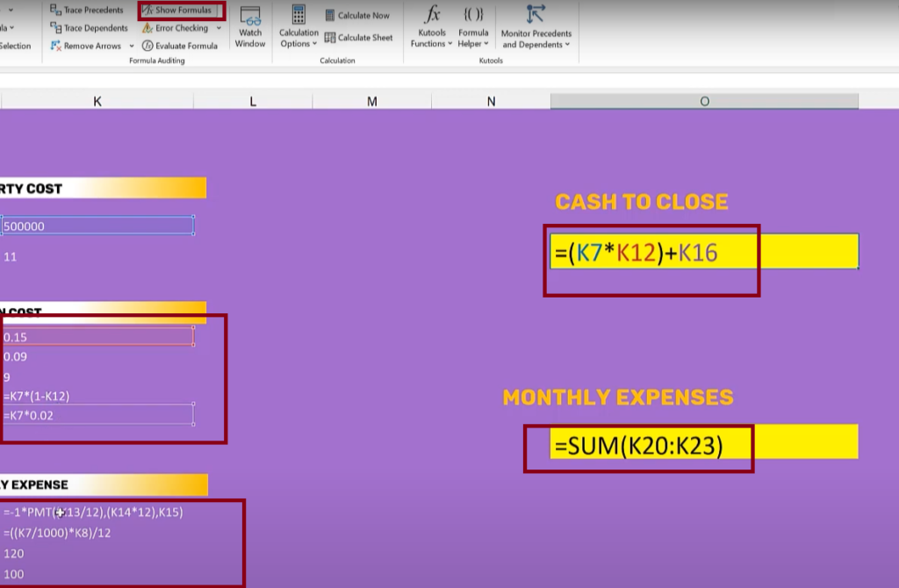This screenshot has width=899, height=588.
Task: Open Evaluate Formula tool
Action: [x=180, y=46]
